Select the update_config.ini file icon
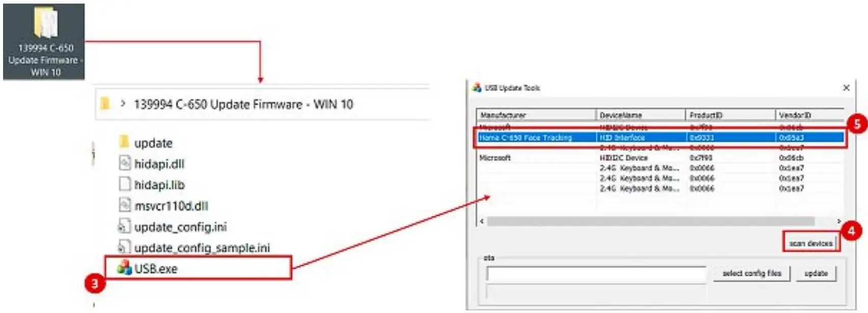 [x=124, y=226]
